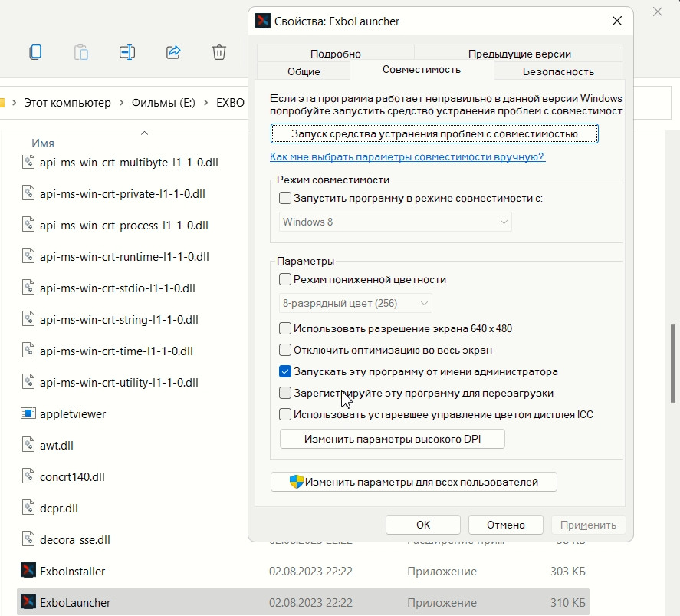680x616 pixels.
Task: Toggle 'Зарегистрируйте эту программу для перезагрузки' checkbox
Action: [285, 393]
